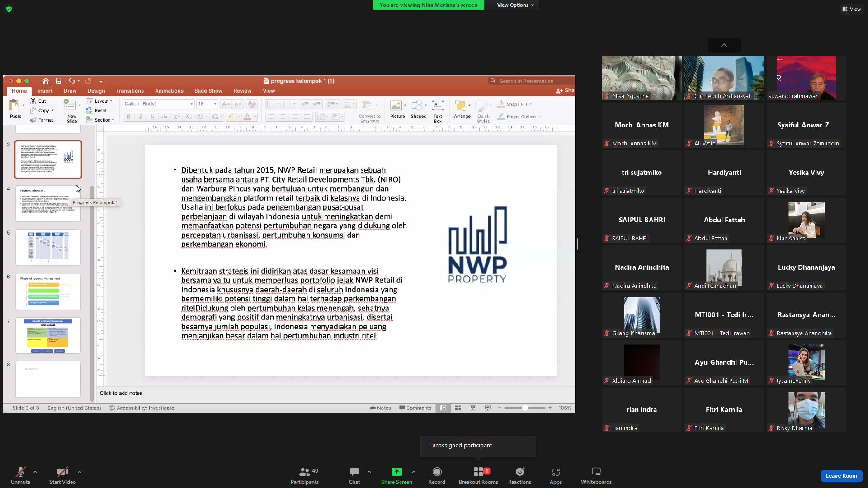868x488 pixels.
Task: Open the Shapes gallery
Action: click(418, 110)
